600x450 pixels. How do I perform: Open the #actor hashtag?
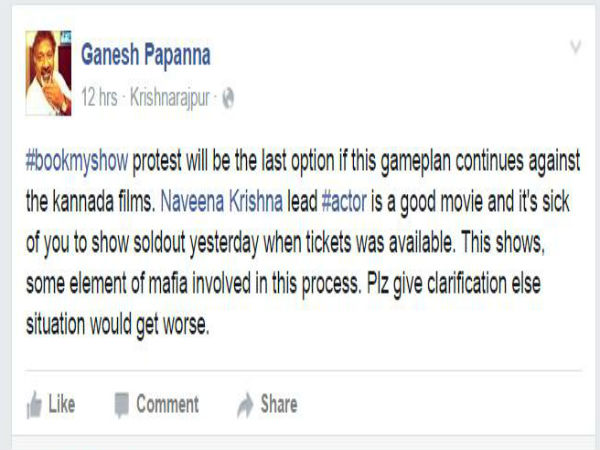[x=344, y=202]
